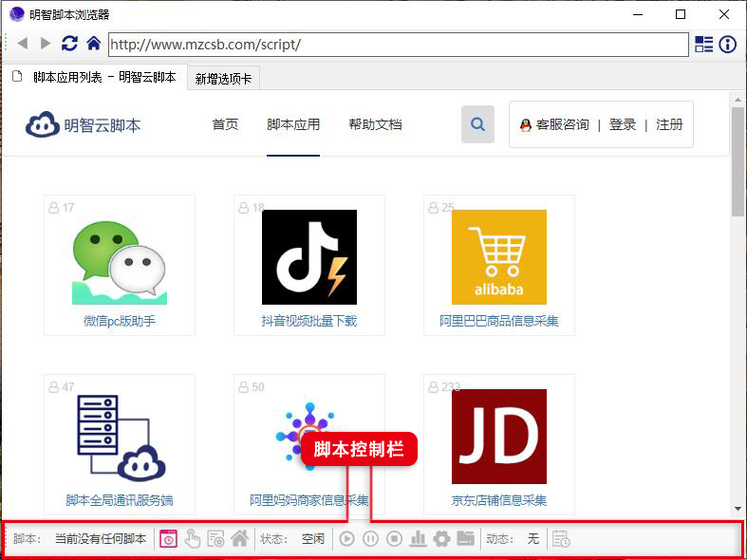747x560 pixels.
Task: Open 客服咨询 customer service link
Action: click(x=554, y=124)
